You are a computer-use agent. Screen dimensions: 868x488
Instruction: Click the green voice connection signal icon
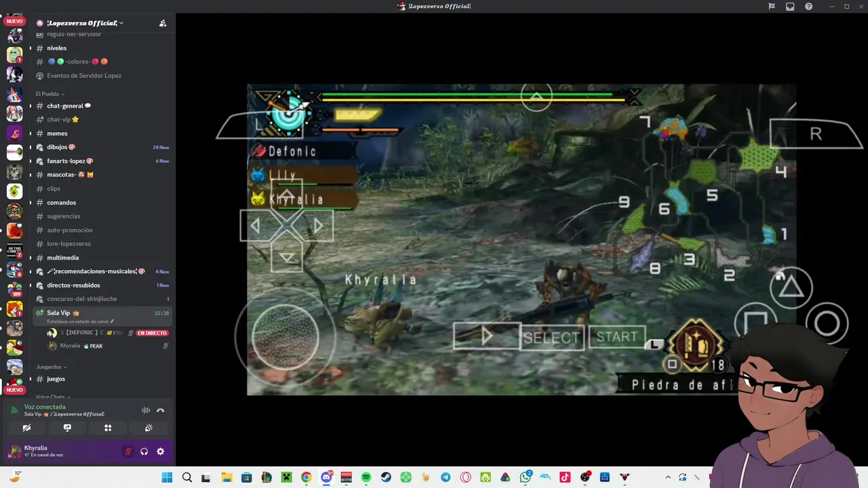click(x=15, y=410)
